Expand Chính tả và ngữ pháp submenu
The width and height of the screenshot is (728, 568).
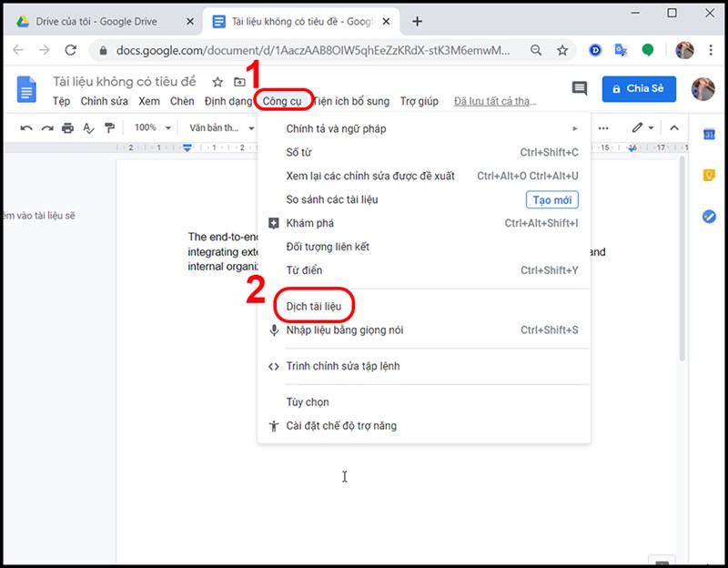tap(424, 128)
